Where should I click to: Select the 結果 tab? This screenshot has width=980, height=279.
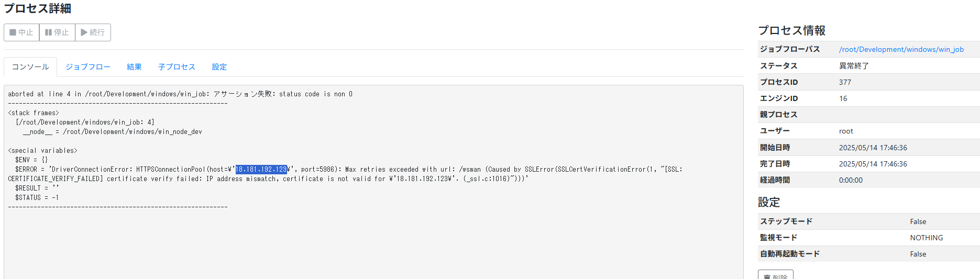click(x=134, y=67)
